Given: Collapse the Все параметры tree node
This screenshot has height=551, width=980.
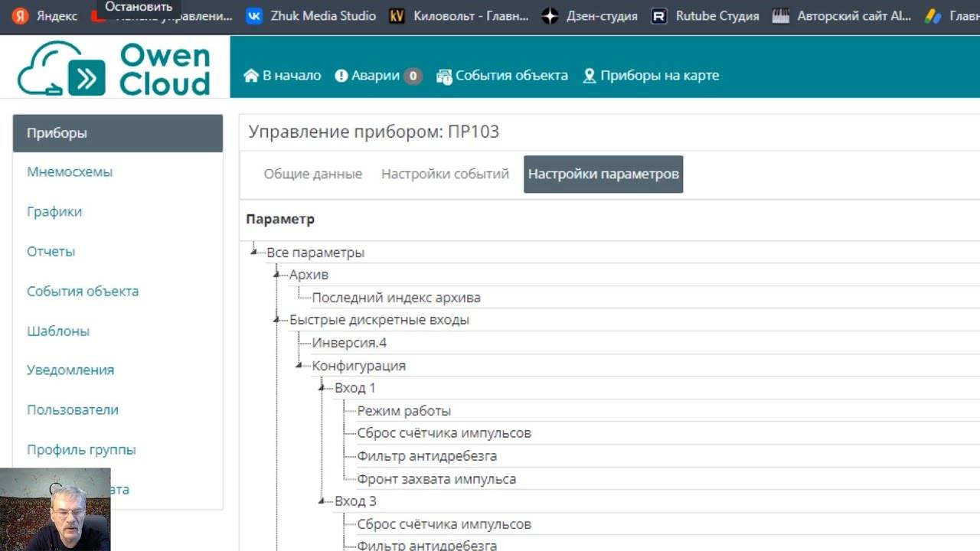Looking at the screenshot, I should pos(254,251).
